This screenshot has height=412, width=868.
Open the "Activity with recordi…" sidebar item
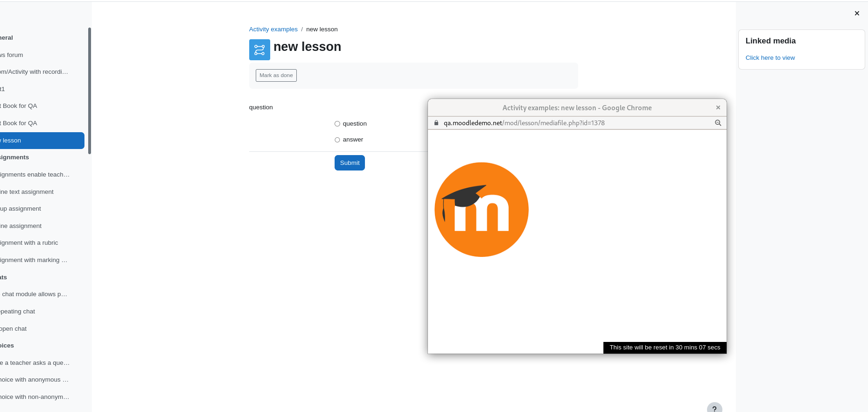tap(34, 72)
